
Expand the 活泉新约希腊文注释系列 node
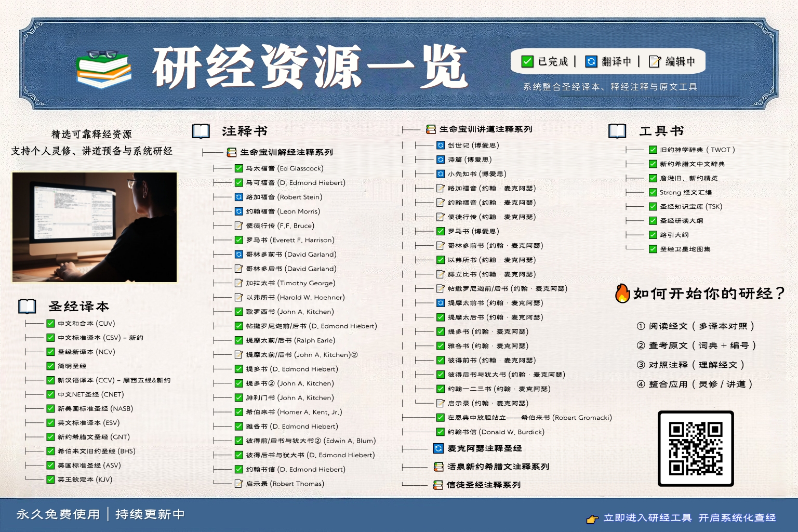point(438,467)
